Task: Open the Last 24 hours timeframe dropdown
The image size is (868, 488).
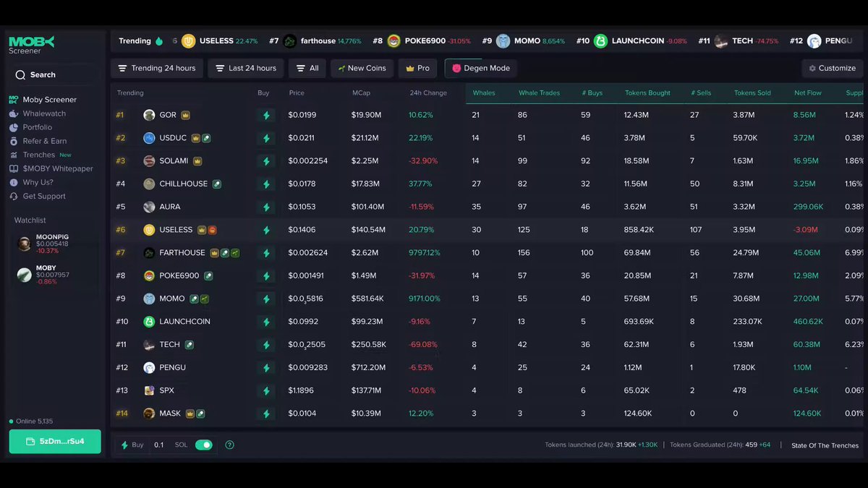Action: click(x=245, y=68)
